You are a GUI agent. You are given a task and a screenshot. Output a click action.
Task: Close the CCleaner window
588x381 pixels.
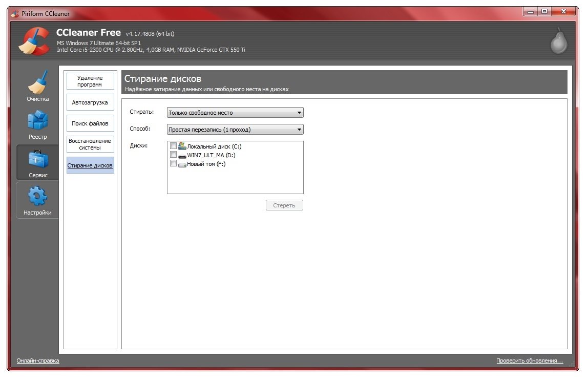(563, 12)
